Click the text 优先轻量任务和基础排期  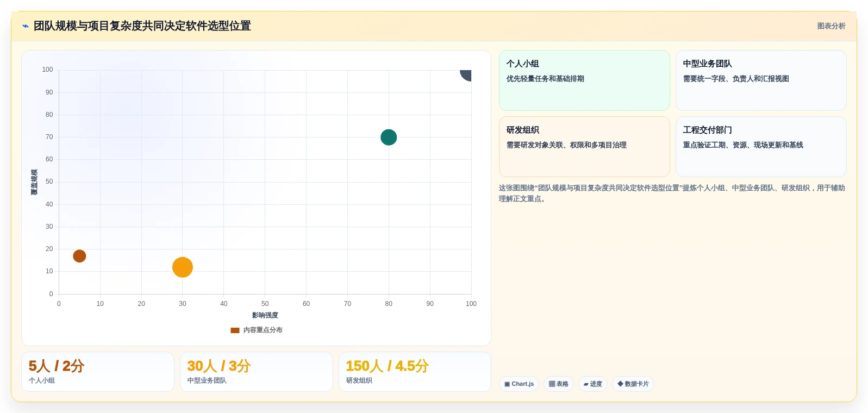coord(545,79)
